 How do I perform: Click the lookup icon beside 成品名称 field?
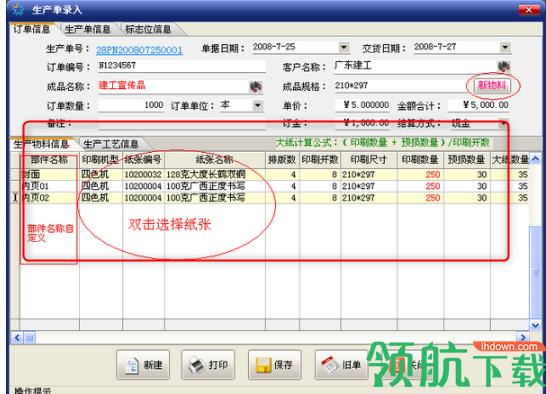pyautogui.click(x=256, y=86)
